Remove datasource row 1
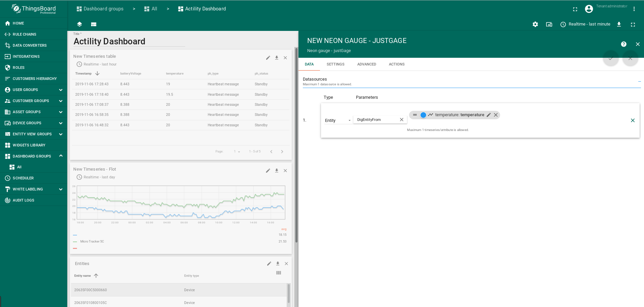Viewport: 644px width, 307px height. tap(633, 120)
